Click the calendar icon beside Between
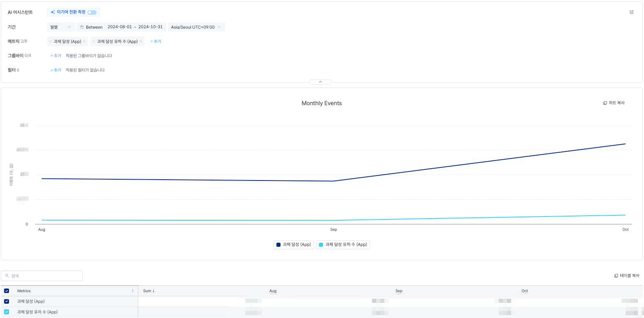Viewport: 644px width, 318px height. tap(82, 27)
